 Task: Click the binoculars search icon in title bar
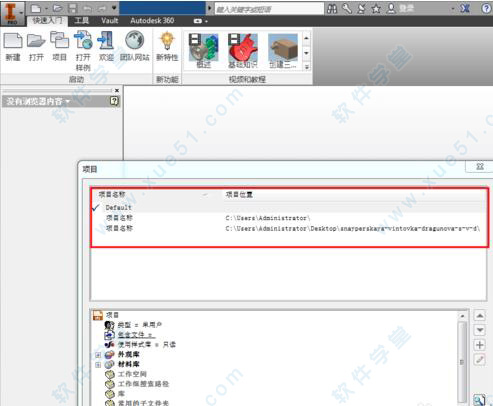[x=332, y=8]
